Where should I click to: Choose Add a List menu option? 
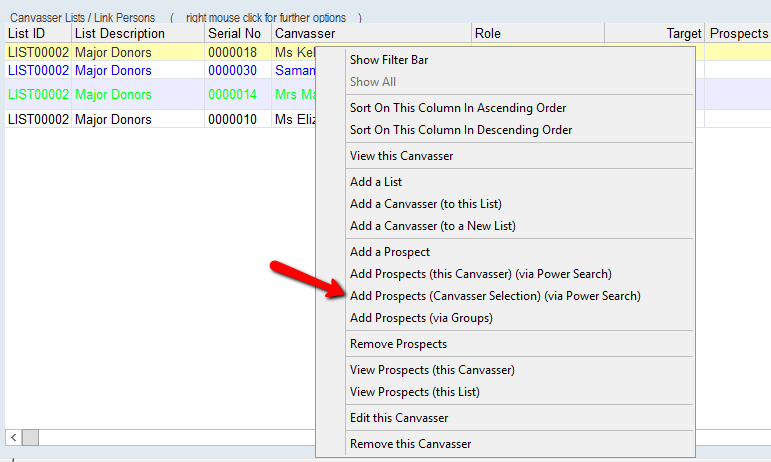[x=376, y=182]
